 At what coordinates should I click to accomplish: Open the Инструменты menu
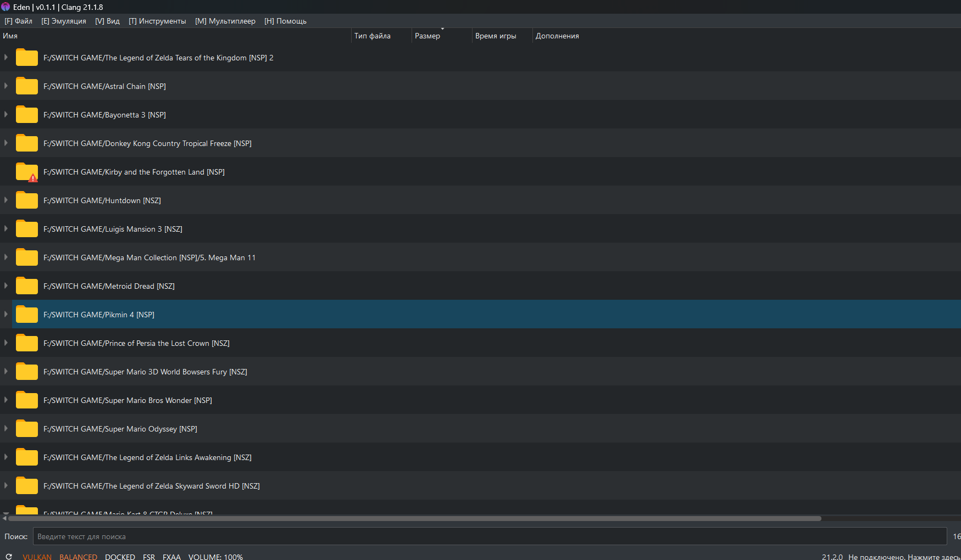[157, 21]
